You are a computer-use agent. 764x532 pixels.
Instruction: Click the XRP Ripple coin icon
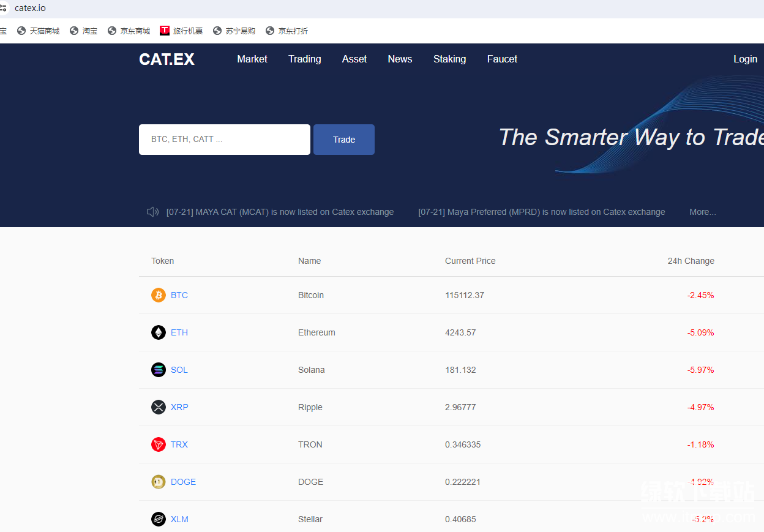pos(159,407)
